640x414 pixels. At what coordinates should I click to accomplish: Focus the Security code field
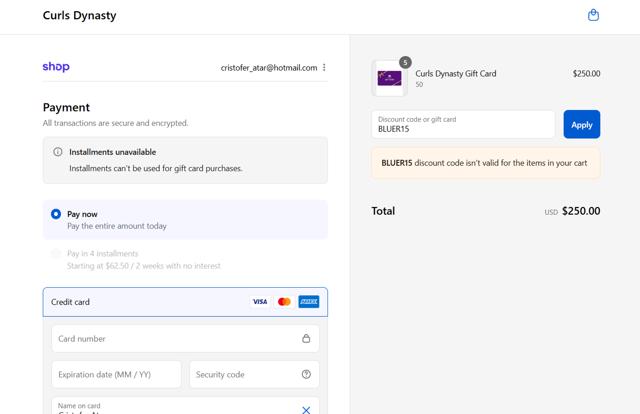(254, 374)
